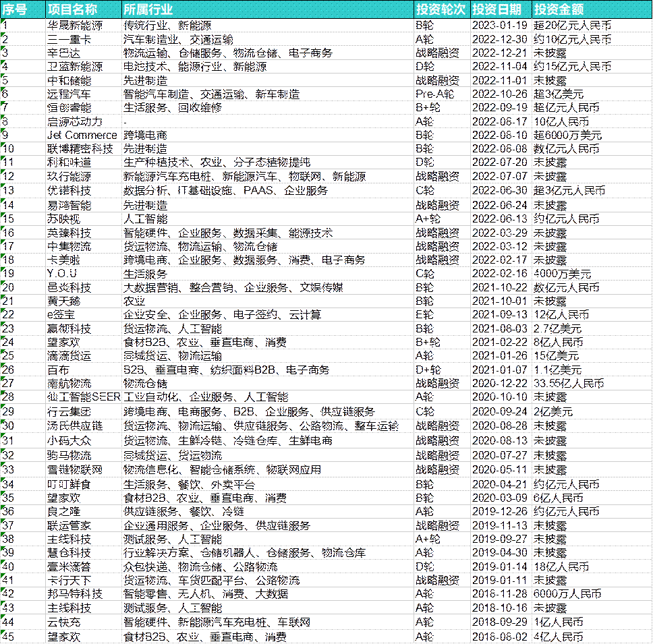Screen dimensions: 653x644
Task: Select the date cell 2020-12-22
Action: tap(500, 384)
